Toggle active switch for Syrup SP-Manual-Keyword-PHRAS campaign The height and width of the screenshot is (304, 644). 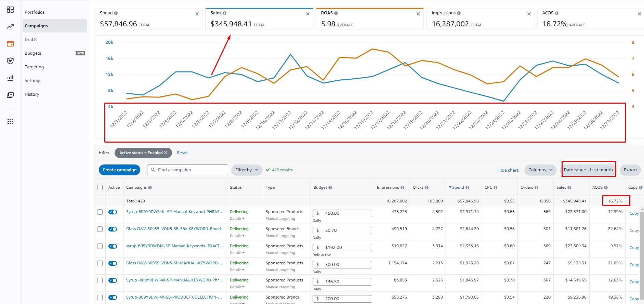coord(113,212)
